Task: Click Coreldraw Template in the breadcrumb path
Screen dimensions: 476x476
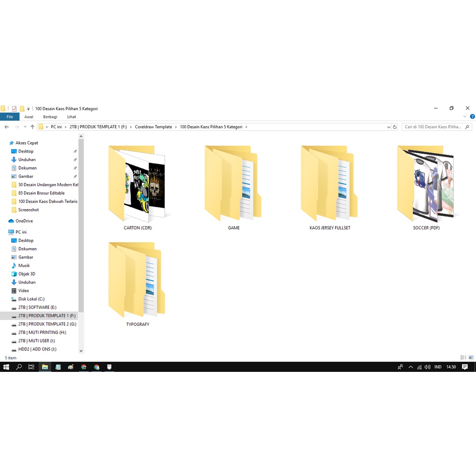Action: click(x=153, y=127)
